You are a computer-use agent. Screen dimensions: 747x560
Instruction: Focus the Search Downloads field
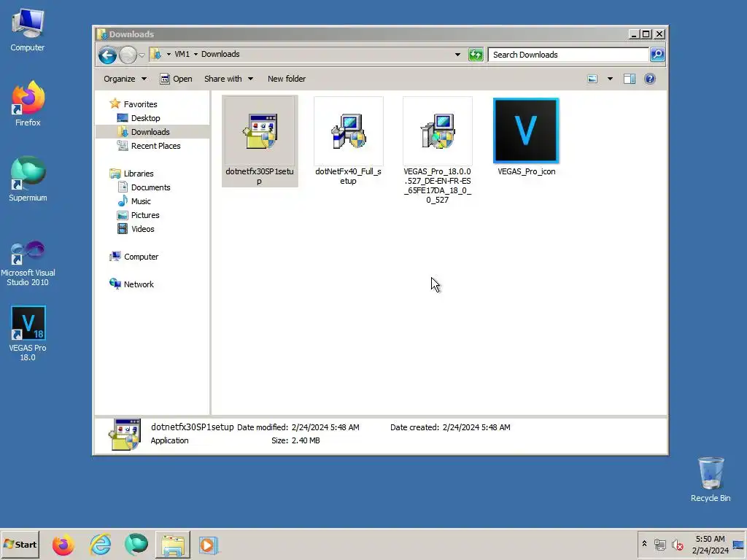click(568, 54)
